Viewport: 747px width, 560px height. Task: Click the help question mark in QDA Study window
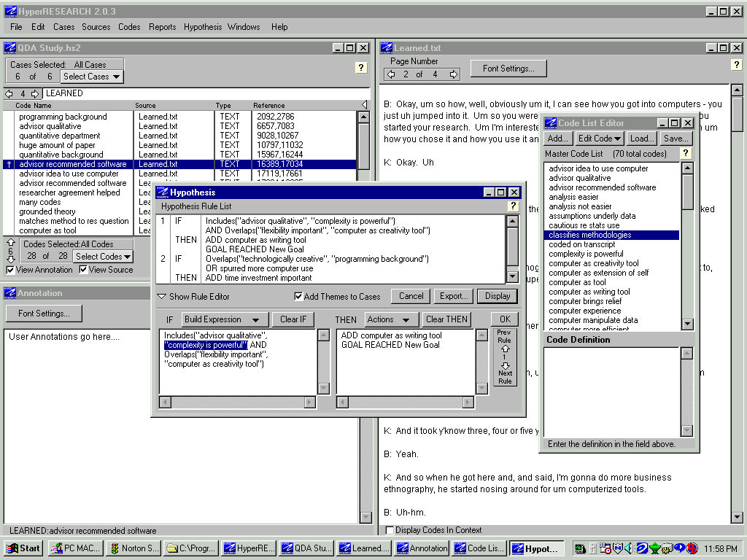pyautogui.click(x=360, y=68)
